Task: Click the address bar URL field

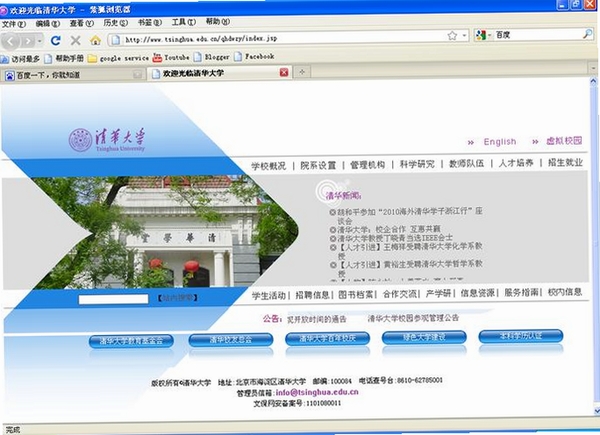Action: point(283,38)
